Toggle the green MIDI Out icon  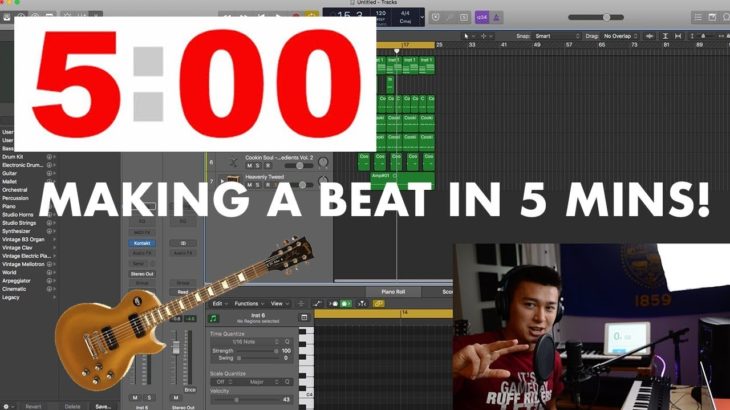coord(346,304)
